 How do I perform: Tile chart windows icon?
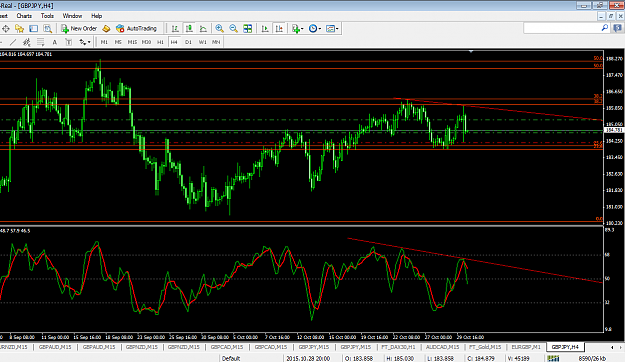pyautogui.click(x=248, y=28)
